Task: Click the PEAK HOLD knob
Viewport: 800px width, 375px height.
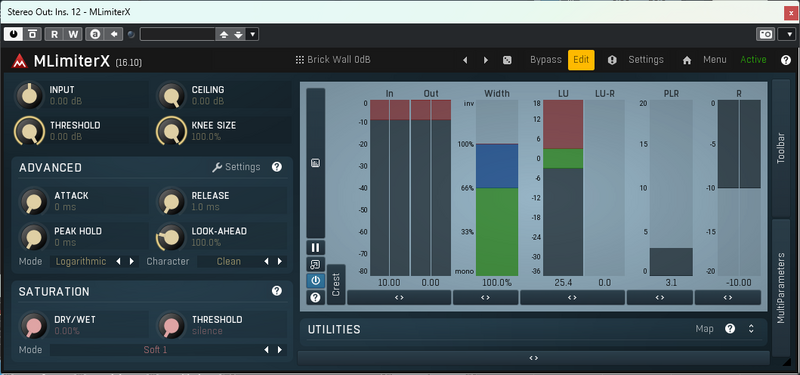Action: [x=34, y=237]
